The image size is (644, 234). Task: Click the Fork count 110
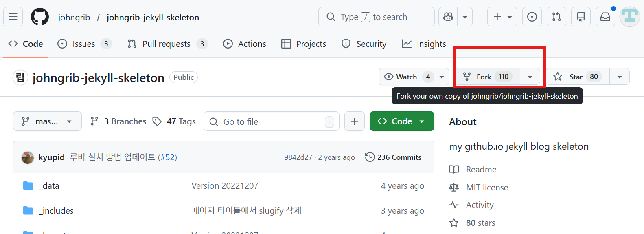[504, 77]
